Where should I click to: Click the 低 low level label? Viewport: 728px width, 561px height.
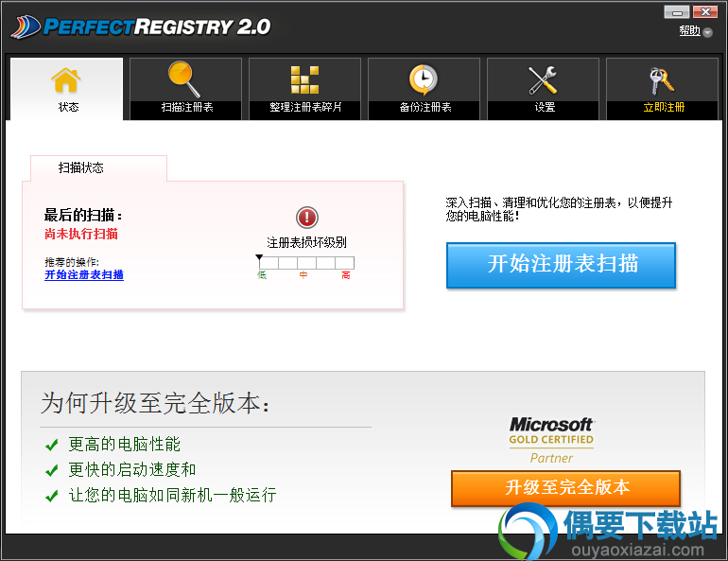click(262, 275)
